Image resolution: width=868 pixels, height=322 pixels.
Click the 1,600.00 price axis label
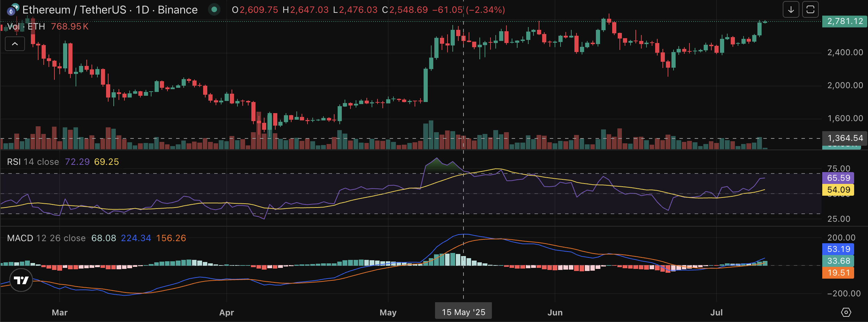point(845,118)
